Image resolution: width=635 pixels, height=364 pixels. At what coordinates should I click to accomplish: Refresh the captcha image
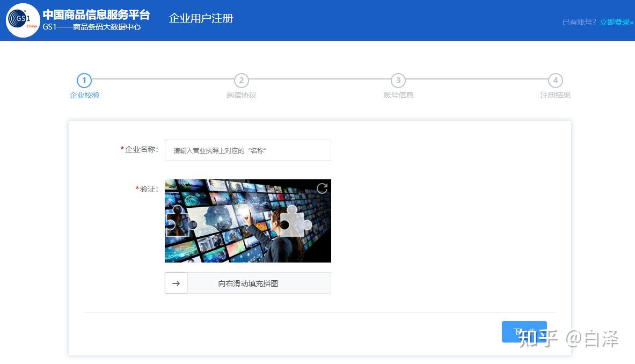click(x=321, y=189)
